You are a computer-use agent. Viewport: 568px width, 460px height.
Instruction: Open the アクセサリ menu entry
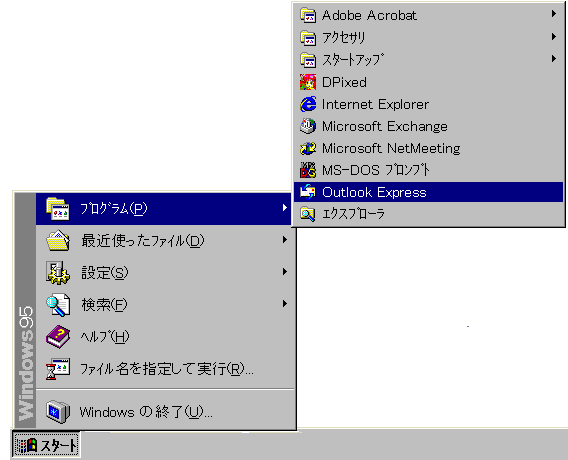tap(428, 38)
